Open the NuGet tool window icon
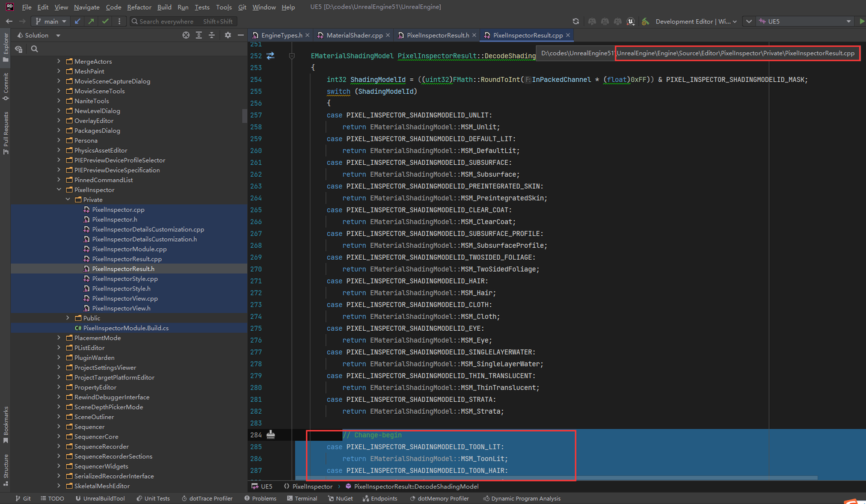 click(x=340, y=498)
